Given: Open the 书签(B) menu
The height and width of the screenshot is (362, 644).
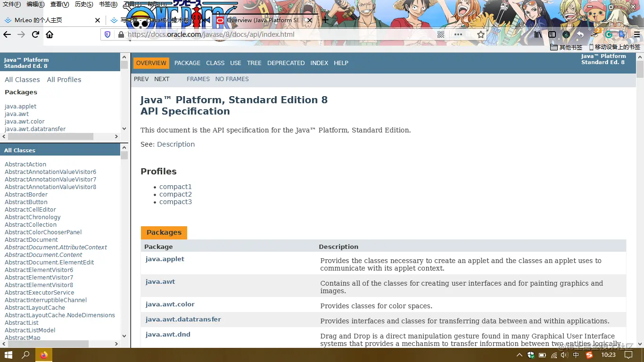Looking at the screenshot, I should (108, 4).
